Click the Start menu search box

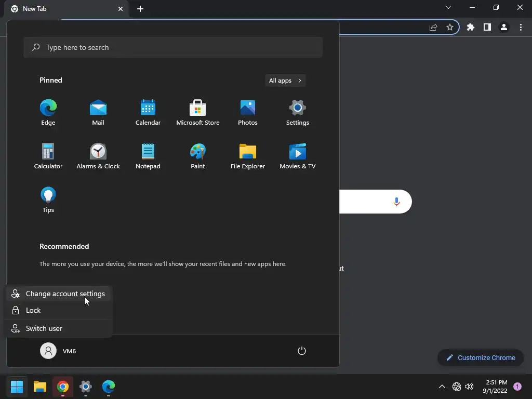click(x=173, y=47)
